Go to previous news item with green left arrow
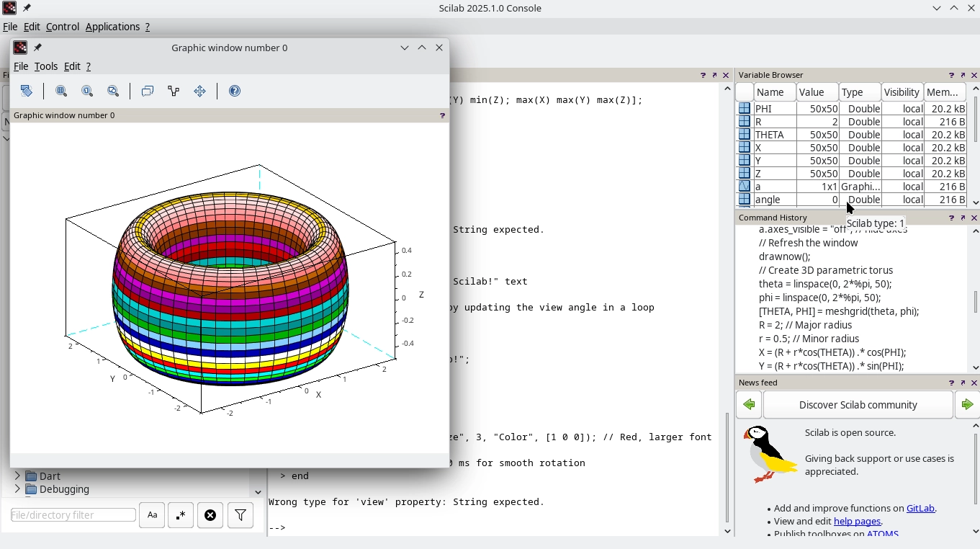Screen dimensions: 980x549 [749, 405]
